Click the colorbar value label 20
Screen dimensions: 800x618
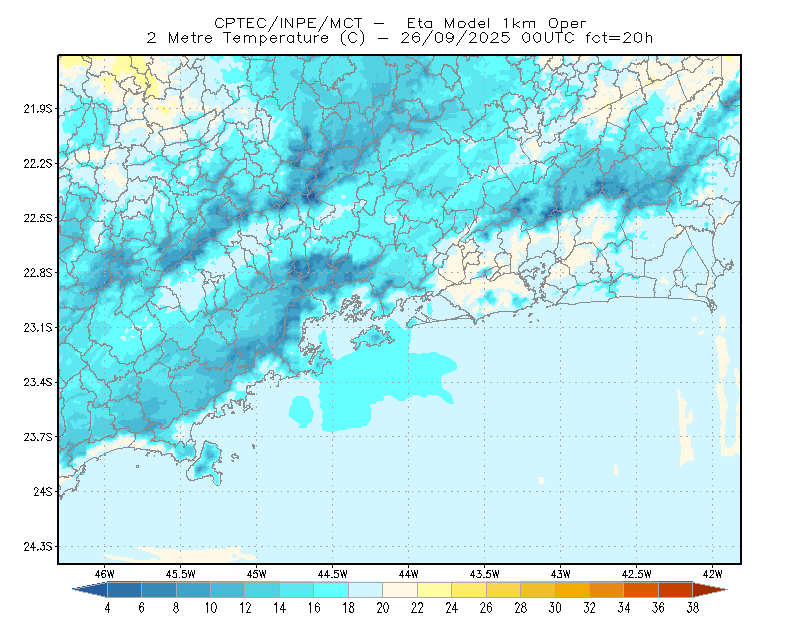(383, 607)
